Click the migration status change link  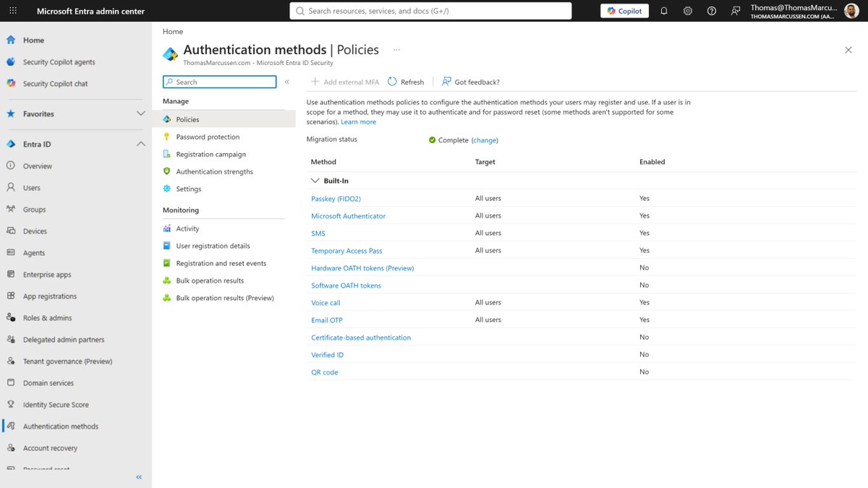[x=485, y=140]
